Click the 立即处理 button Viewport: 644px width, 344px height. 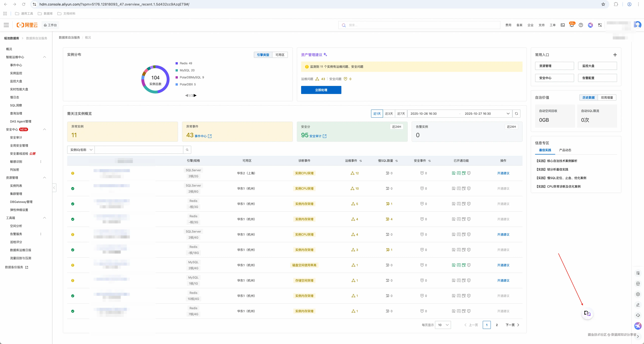[321, 90]
